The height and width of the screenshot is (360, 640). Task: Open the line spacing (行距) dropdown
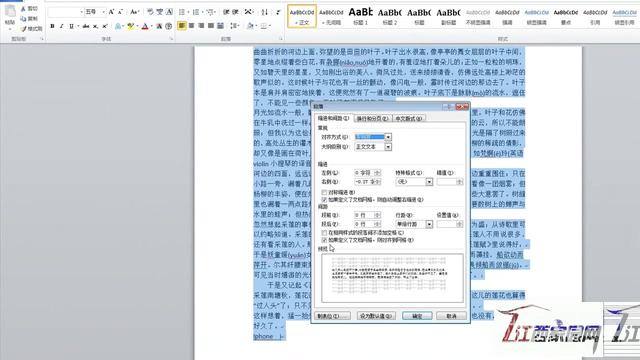pos(429,224)
